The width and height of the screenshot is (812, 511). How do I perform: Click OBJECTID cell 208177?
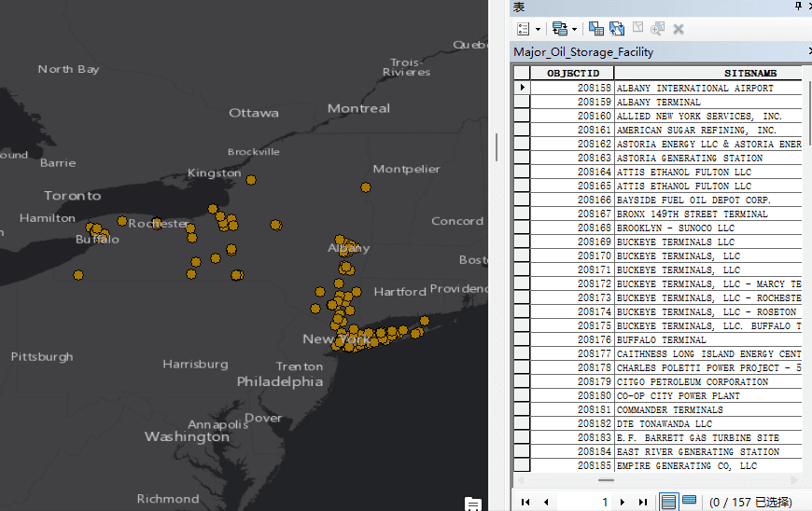(573, 353)
